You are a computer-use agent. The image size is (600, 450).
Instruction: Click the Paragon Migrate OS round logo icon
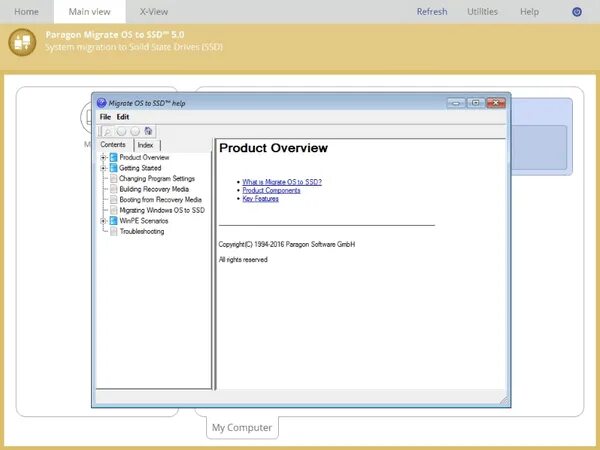[x=22, y=42]
